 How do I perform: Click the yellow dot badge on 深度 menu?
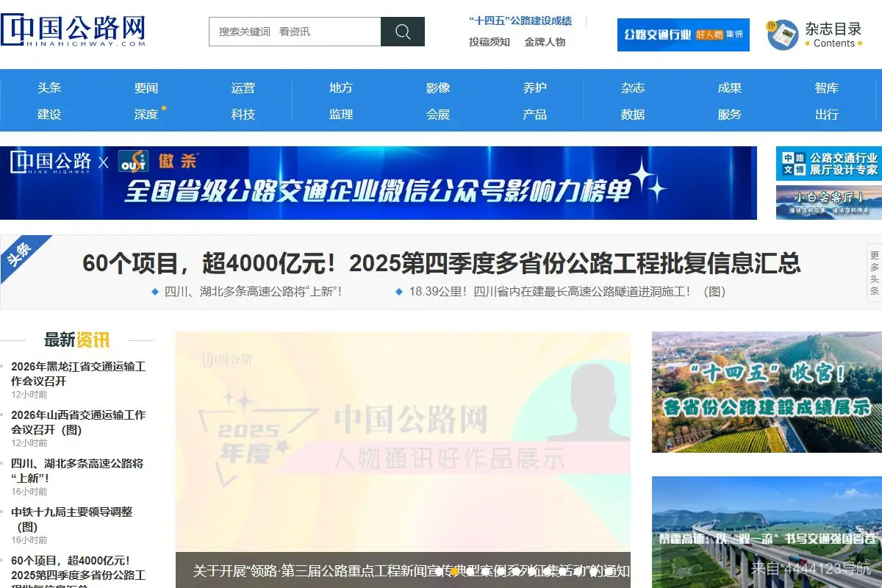165,107
